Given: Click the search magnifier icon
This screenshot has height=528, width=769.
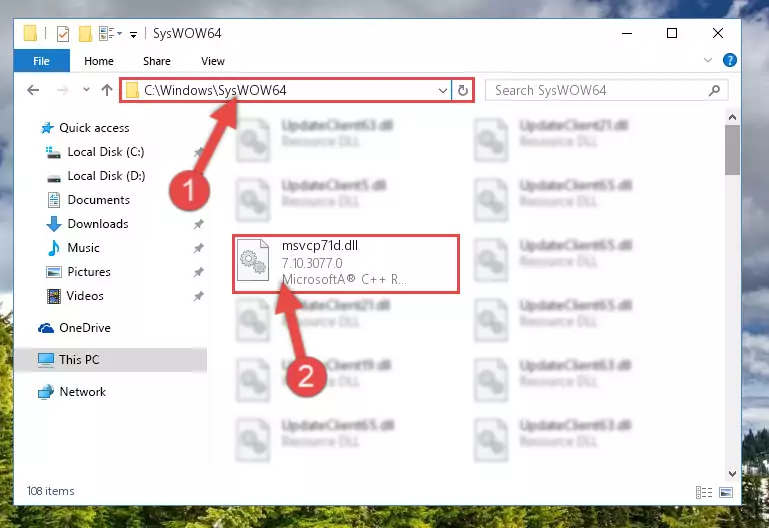Looking at the screenshot, I should tap(715, 90).
